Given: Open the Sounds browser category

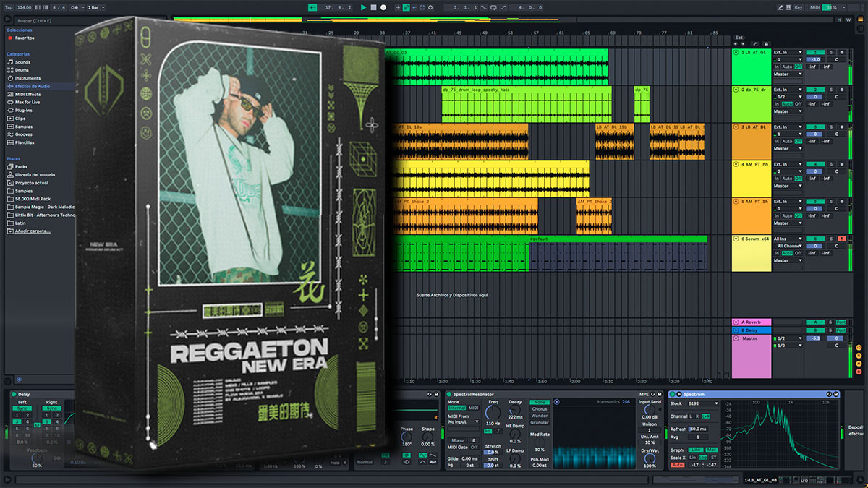Looking at the screenshot, I should (x=22, y=62).
